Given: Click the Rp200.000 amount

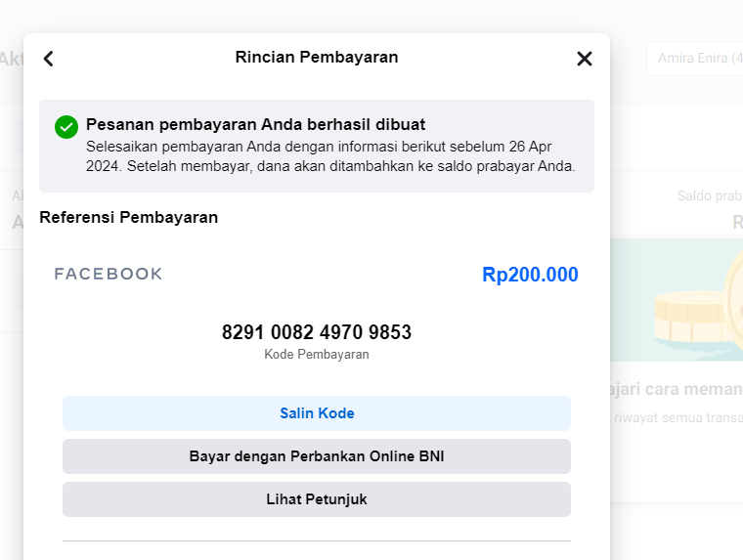Looking at the screenshot, I should tap(530, 275).
